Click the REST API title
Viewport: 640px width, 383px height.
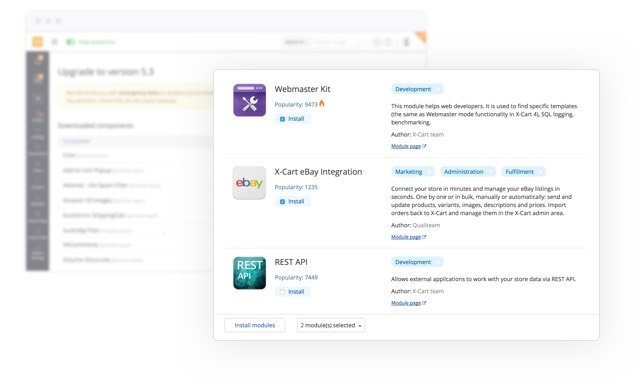291,262
